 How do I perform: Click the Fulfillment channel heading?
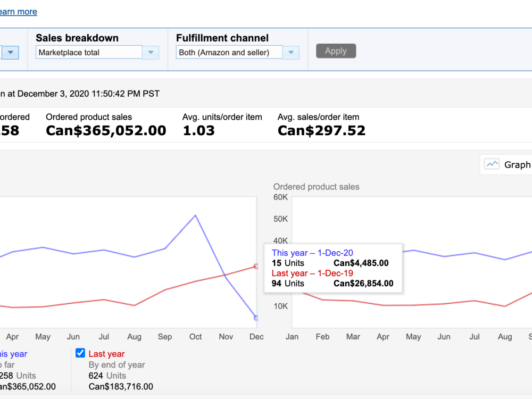[x=222, y=38]
